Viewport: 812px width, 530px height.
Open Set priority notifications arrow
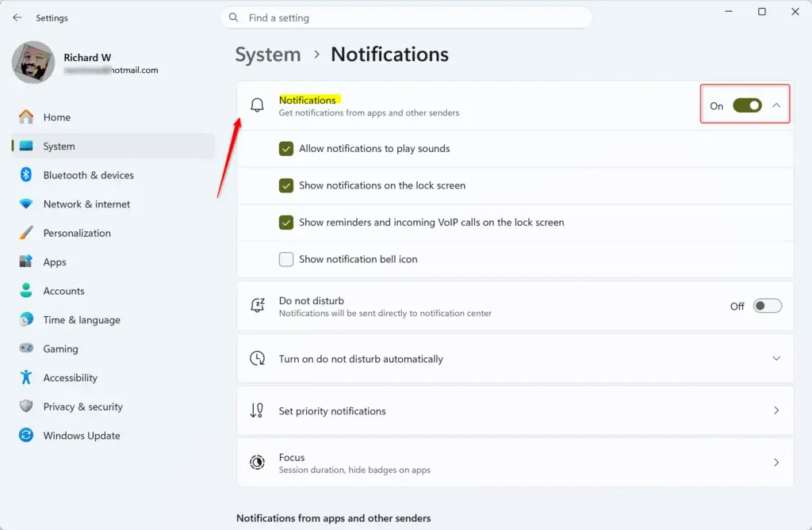(x=776, y=410)
